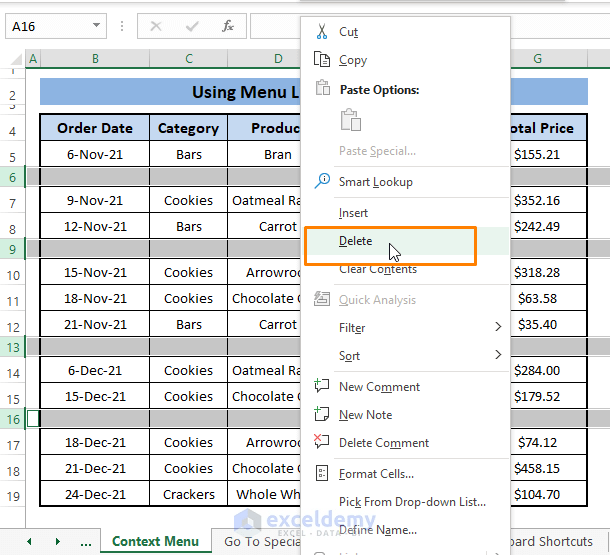Click the cell $458.15
The image size is (610, 555).
(548, 468)
